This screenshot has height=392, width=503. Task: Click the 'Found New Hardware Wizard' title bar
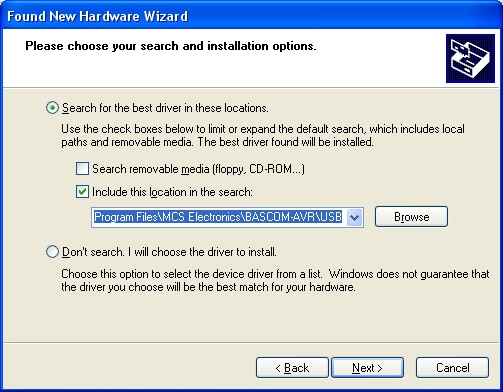[x=251, y=16]
